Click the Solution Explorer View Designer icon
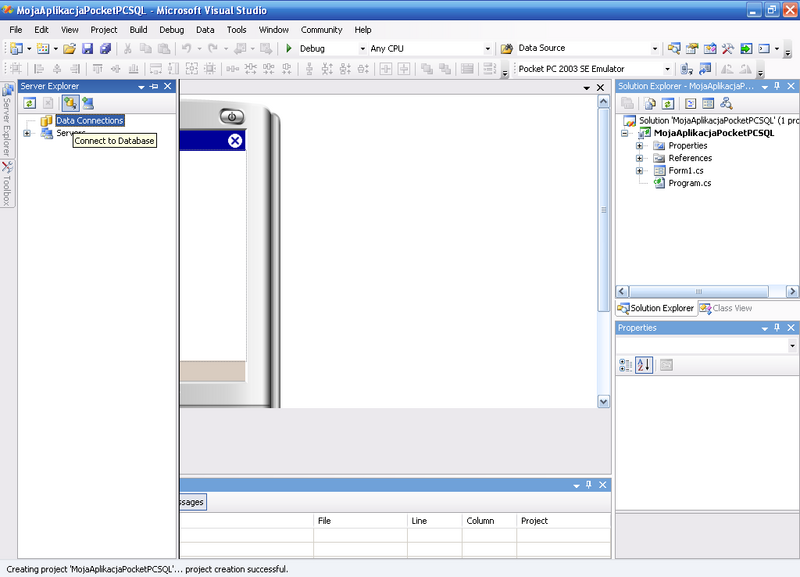This screenshot has height=577, width=800. coord(708,104)
